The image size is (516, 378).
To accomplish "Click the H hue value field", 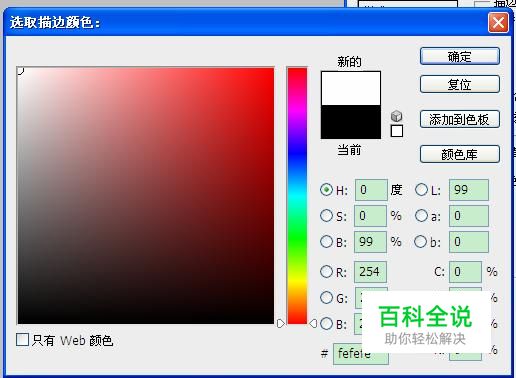I will [371, 190].
